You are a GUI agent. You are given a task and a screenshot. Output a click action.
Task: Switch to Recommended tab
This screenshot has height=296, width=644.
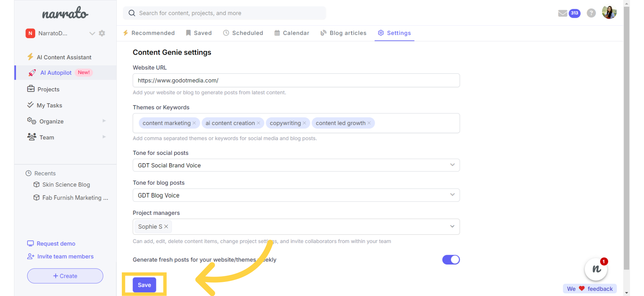pos(149,33)
